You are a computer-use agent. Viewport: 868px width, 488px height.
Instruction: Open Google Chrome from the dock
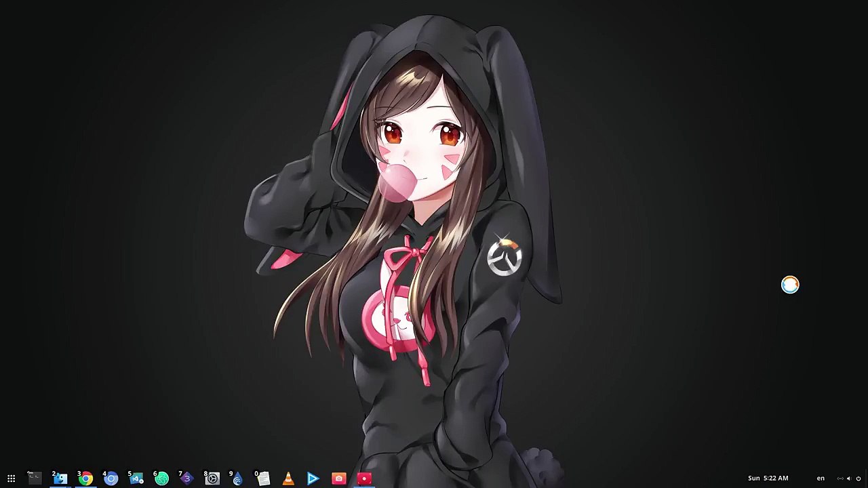[x=85, y=479]
